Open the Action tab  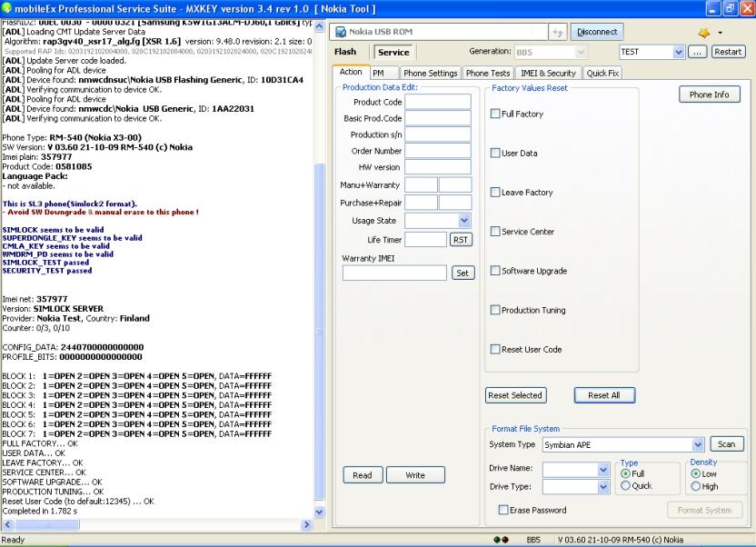351,72
